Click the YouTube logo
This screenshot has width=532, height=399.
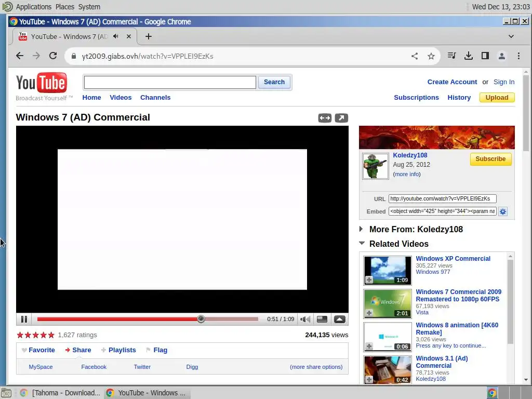[42, 83]
